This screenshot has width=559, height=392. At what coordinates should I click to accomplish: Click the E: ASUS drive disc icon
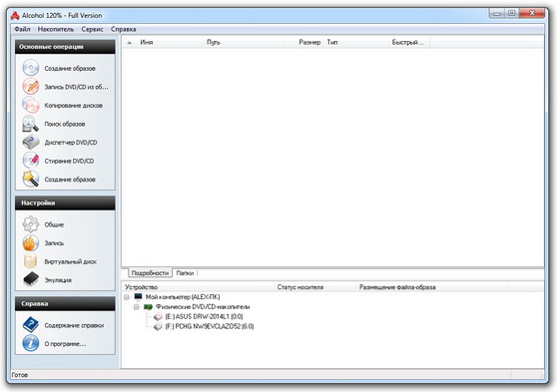click(x=158, y=316)
